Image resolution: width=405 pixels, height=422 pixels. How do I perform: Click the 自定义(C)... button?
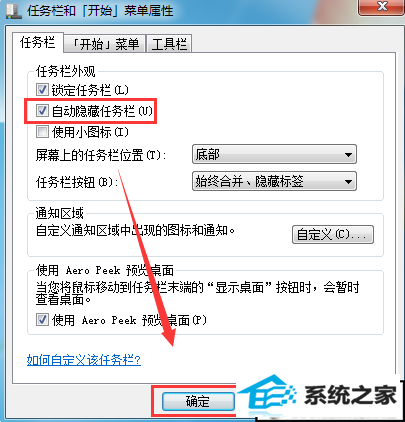[333, 235]
